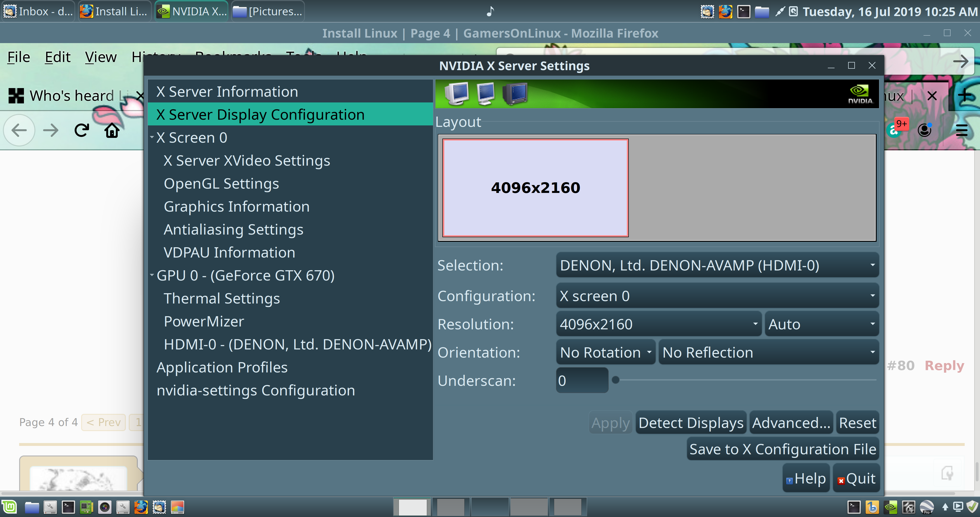Click the network plug icon in top panel
980x517 pixels.
tap(780, 11)
